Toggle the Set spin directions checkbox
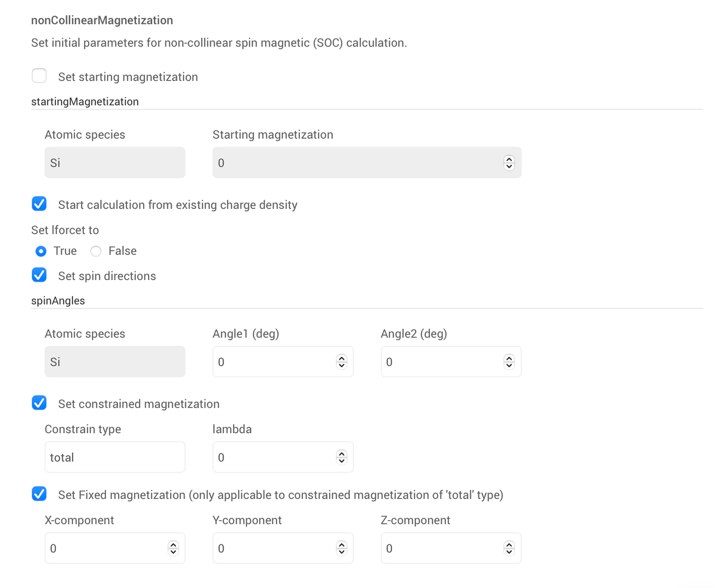 [x=39, y=275]
